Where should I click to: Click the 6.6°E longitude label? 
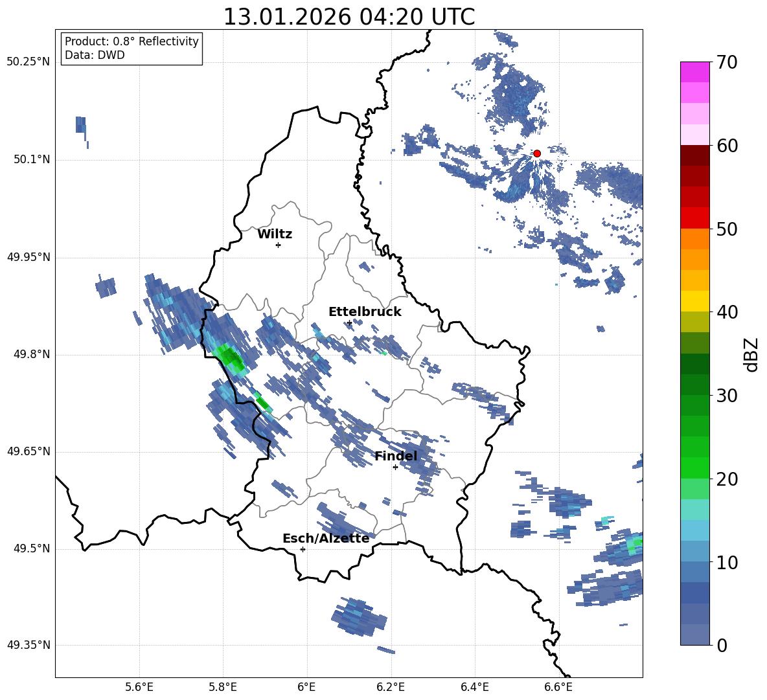click(x=558, y=687)
